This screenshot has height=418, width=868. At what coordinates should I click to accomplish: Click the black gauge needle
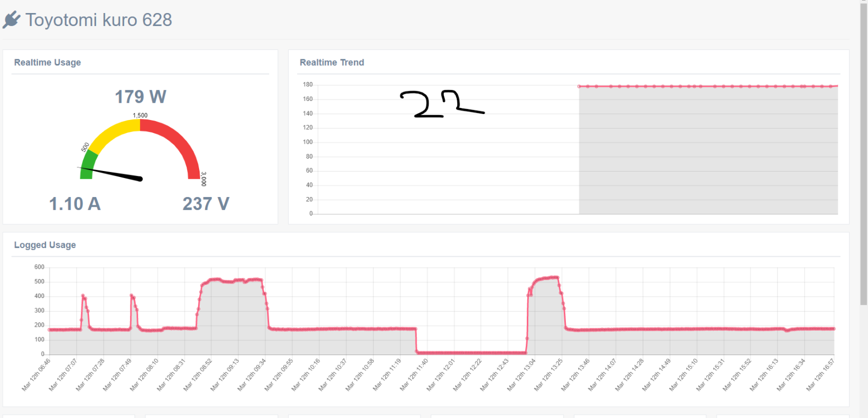click(111, 174)
